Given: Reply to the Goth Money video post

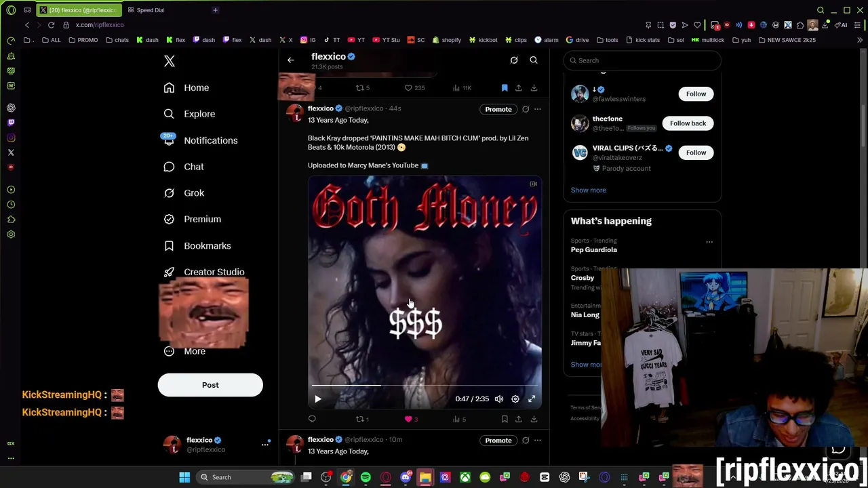Looking at the screenshot, I should 312,420.
